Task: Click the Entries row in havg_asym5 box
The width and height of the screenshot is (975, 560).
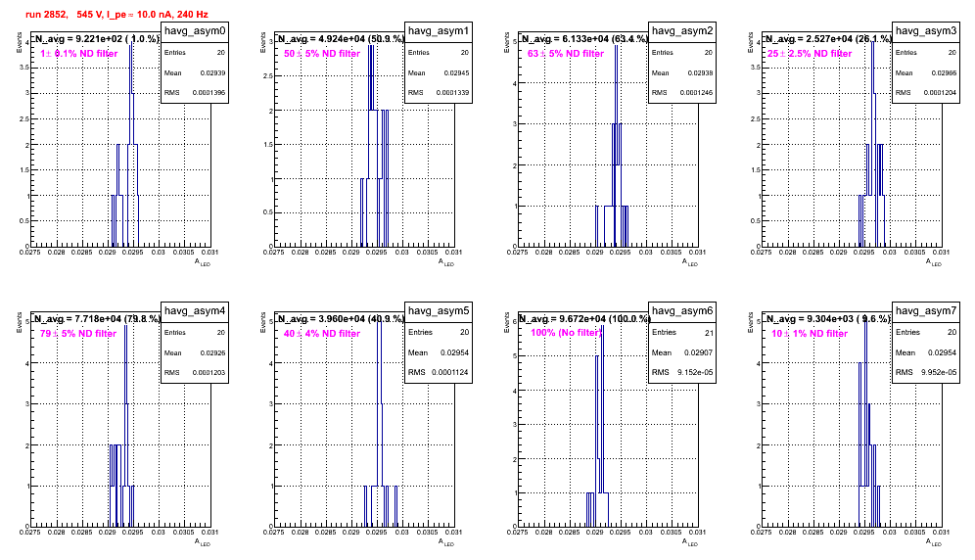Action: (x=439, y=332)
